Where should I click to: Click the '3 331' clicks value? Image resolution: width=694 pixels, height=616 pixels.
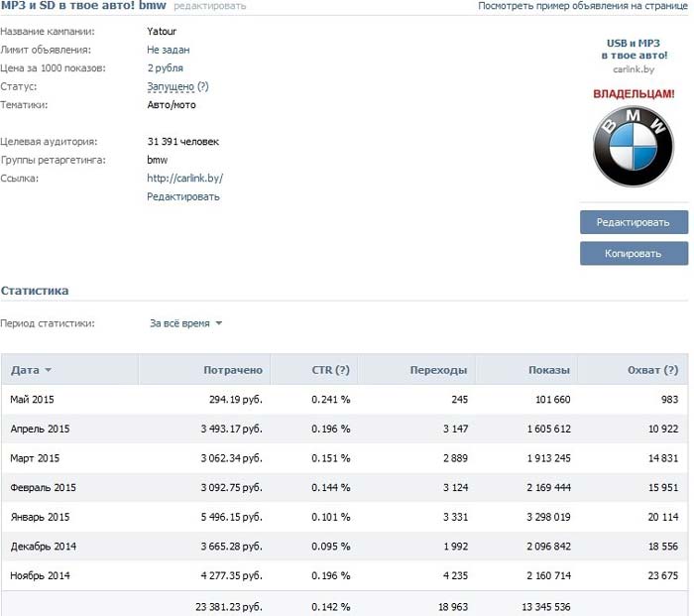[455, 517]
